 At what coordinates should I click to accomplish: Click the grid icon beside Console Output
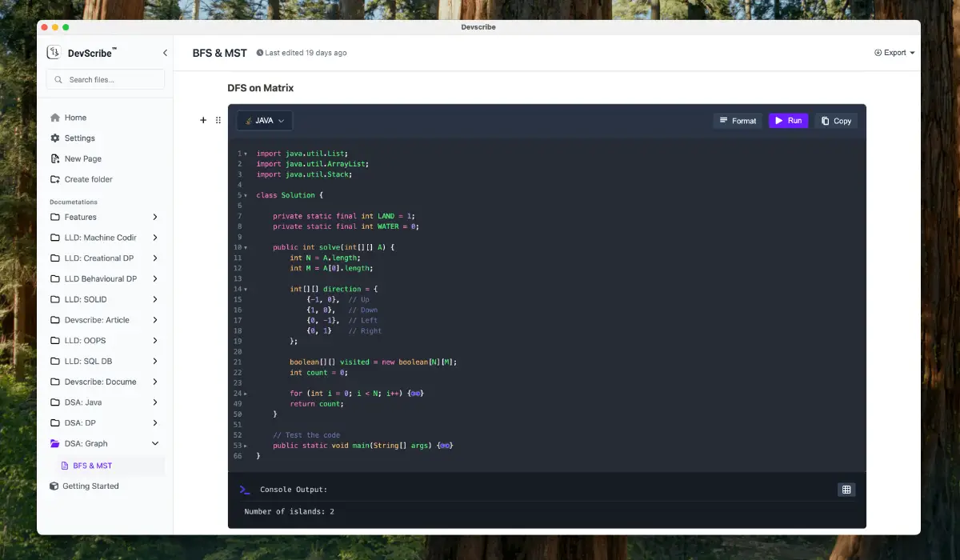[846, 489]
